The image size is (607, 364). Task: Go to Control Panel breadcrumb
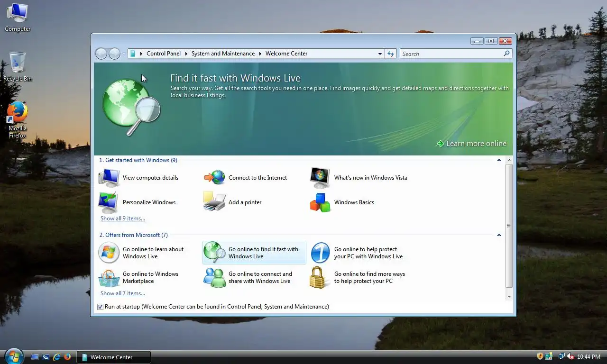coord(164,54)
